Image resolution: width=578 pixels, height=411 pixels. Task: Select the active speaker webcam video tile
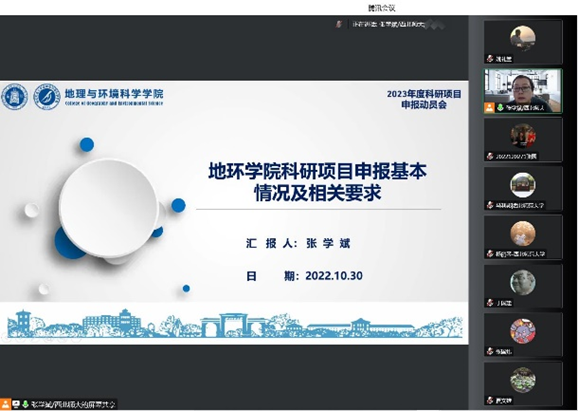pos(523,91)
